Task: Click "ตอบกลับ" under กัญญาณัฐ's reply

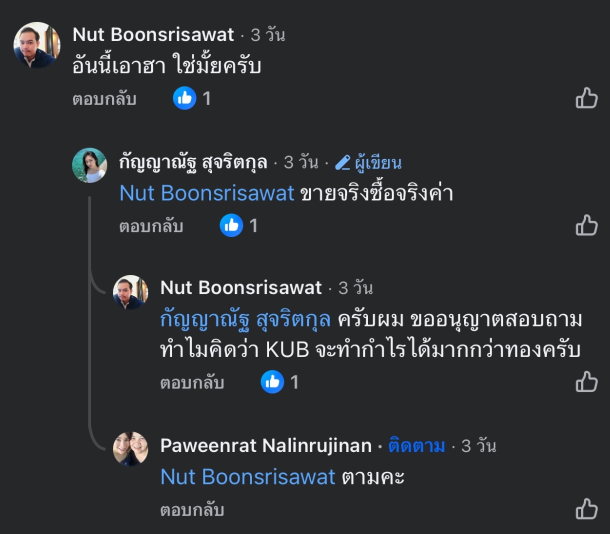Action: 151,227
